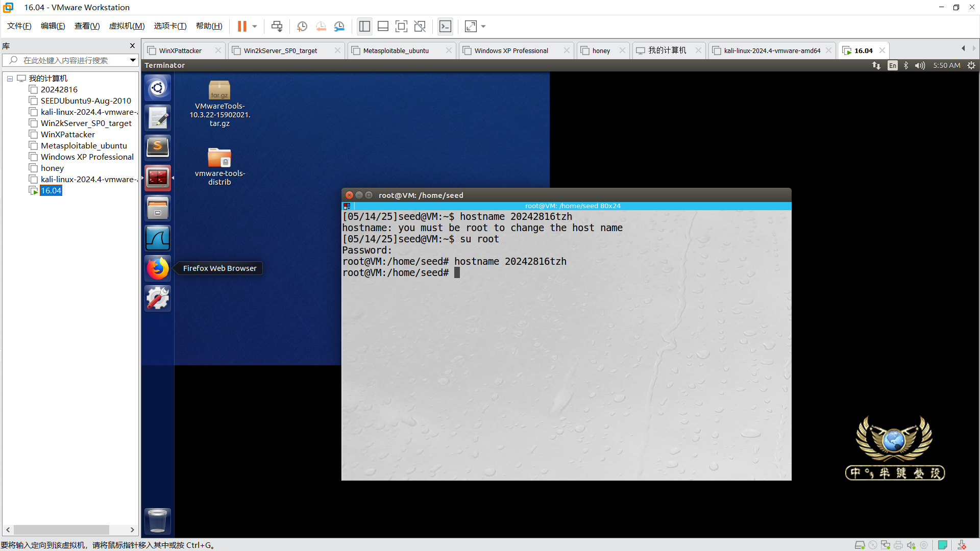Viewport: 980px width, 551px height.
Task: Open the 虚拟机(M) menu
Action: point(127,26)
